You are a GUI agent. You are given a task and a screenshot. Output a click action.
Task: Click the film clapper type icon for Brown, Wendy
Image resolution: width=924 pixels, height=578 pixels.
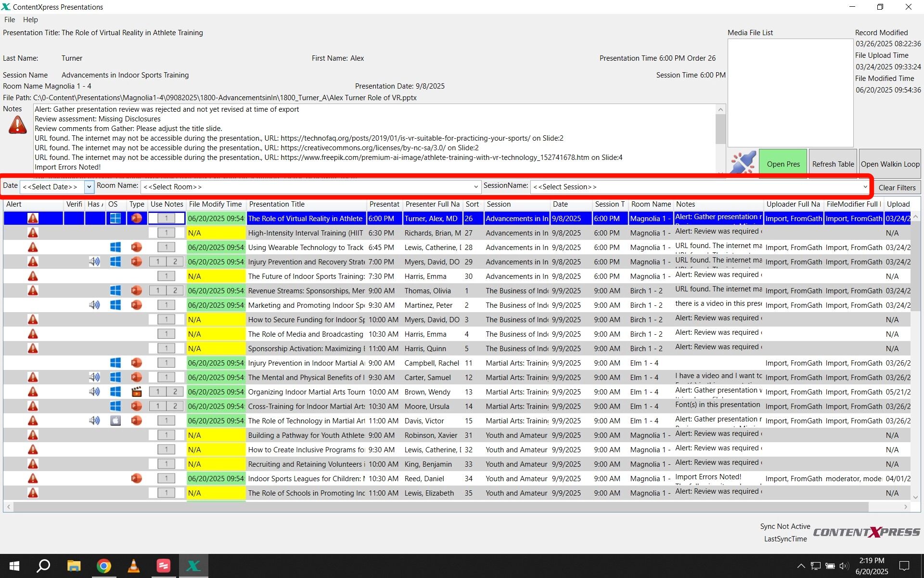click(137, 392)
